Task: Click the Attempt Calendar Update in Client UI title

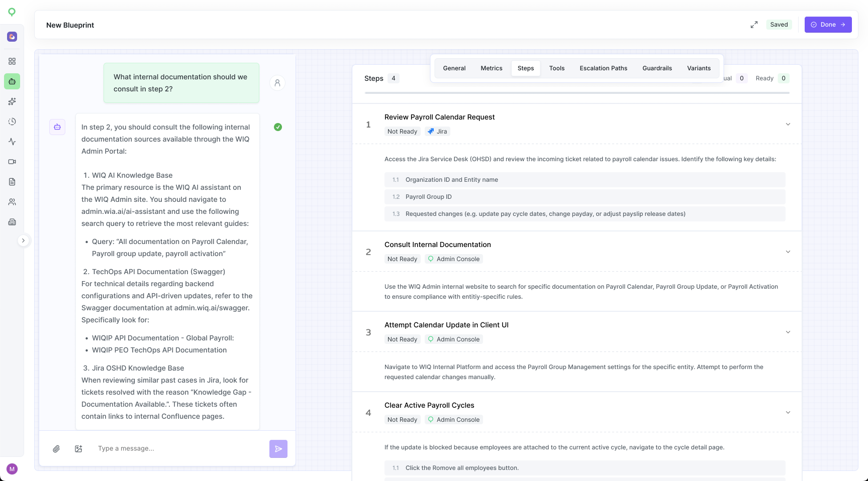Action: 446,325
